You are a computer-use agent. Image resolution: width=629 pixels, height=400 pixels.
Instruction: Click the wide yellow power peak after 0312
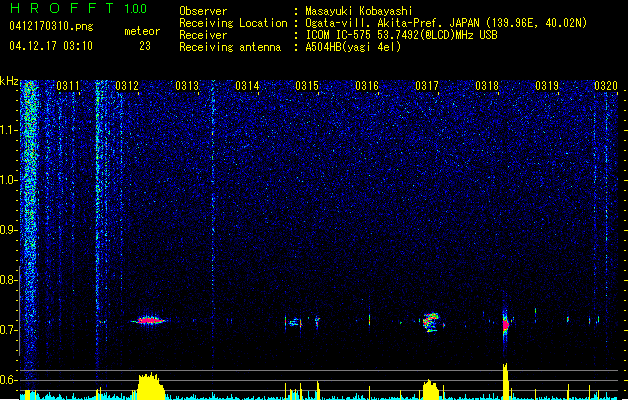point(151,386)
